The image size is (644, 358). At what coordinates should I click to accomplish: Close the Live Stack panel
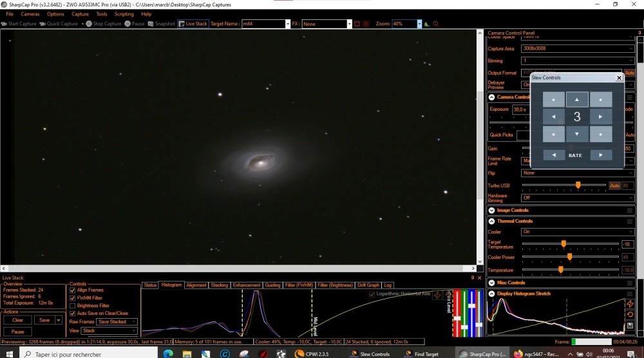pos(479,278)
